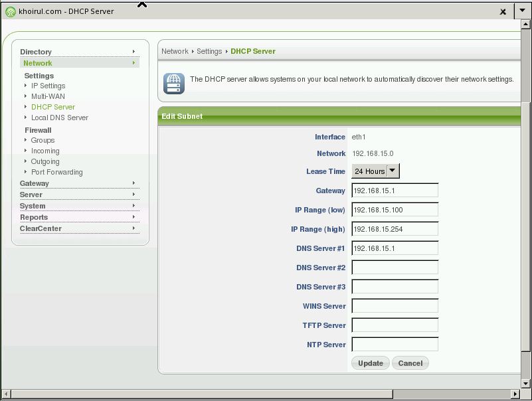Click the horizontal scrollbar left arrow
This screenshot has height=401, width=532.
click(6, 394)
